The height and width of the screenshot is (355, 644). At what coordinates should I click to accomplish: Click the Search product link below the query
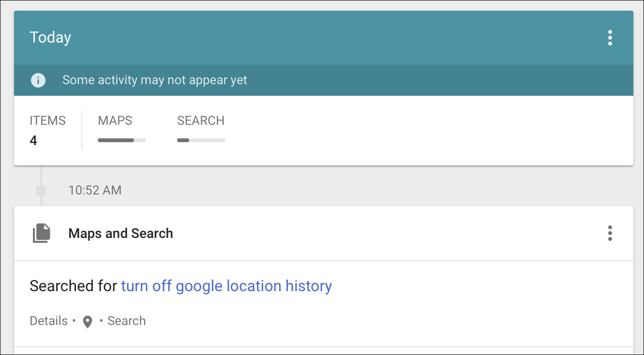click(126, 321)
